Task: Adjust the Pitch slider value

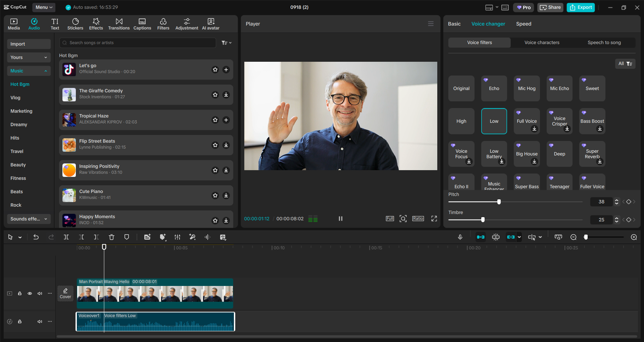Action: click(499, 202)
